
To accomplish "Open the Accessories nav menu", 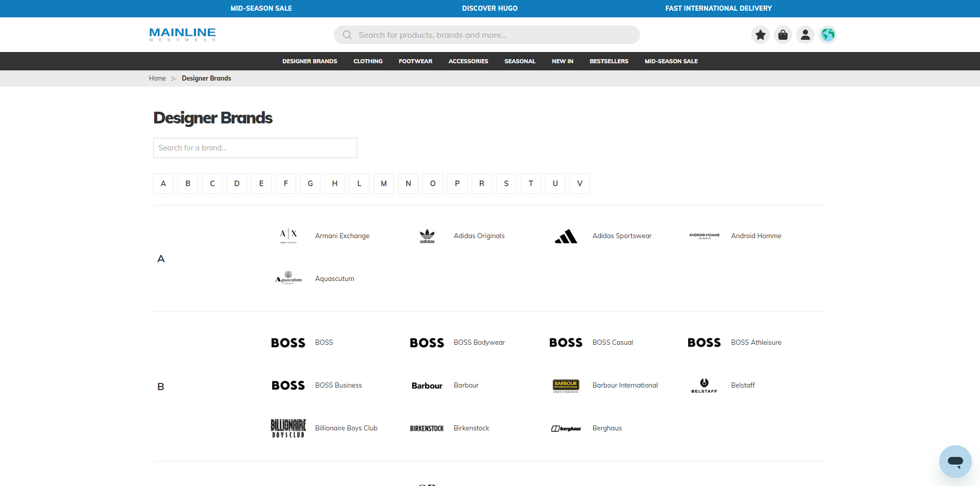I will pos(469,61).
